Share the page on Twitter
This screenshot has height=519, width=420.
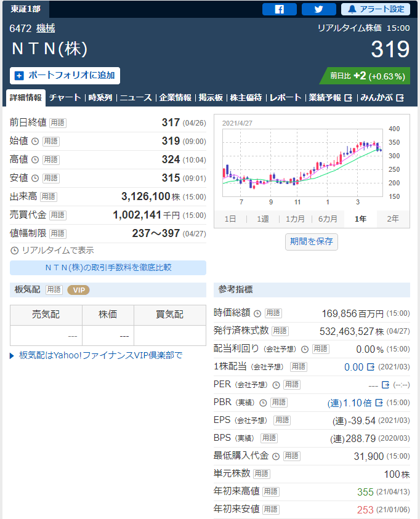(319, 9)
